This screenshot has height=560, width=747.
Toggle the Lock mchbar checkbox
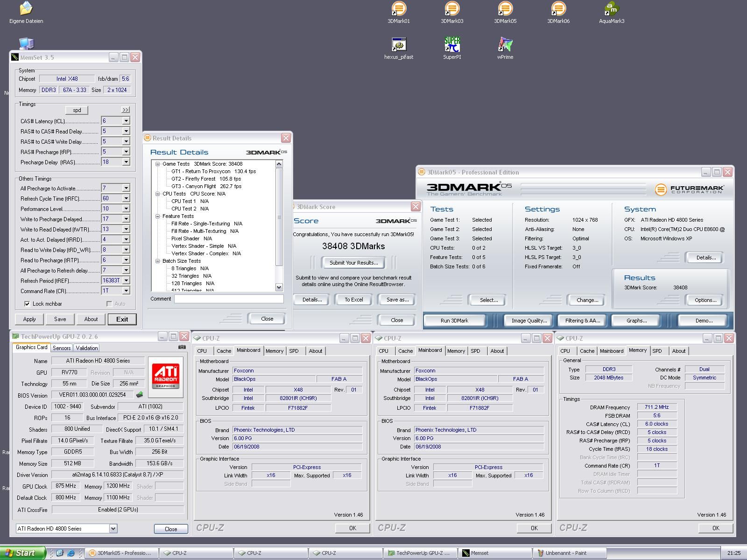[x=27, y=304]
